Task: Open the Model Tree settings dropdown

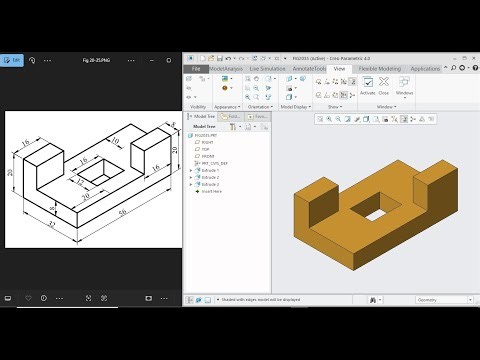Action: point(235,127)
